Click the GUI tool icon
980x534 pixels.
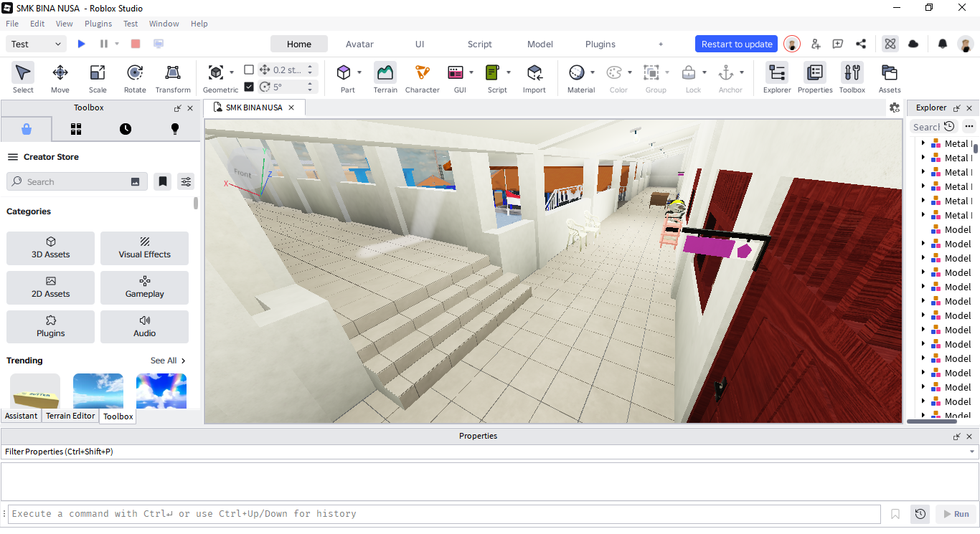(x=456, y=72)
